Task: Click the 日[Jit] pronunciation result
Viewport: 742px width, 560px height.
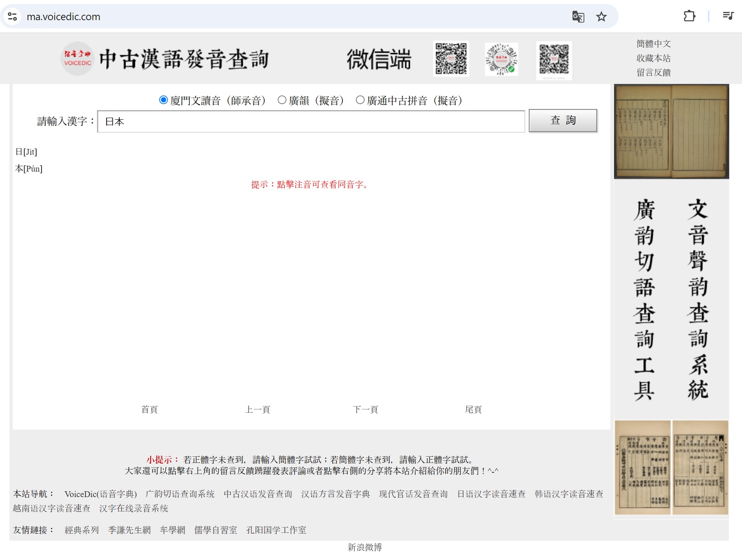Action: point(26,152)
